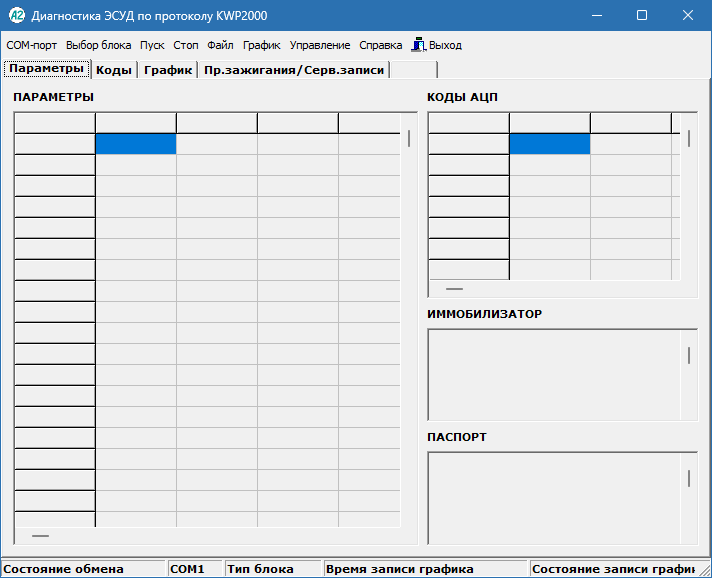Select highlighted blue cell in ПАРАМЕТРЫ grid
The image size is (712, 578).
click(136, 144)
